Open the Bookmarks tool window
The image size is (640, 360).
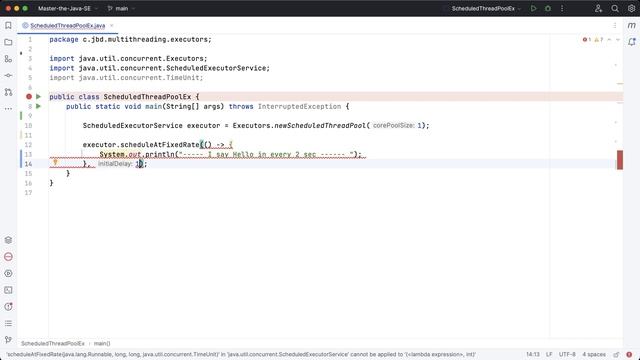[8, 26]
